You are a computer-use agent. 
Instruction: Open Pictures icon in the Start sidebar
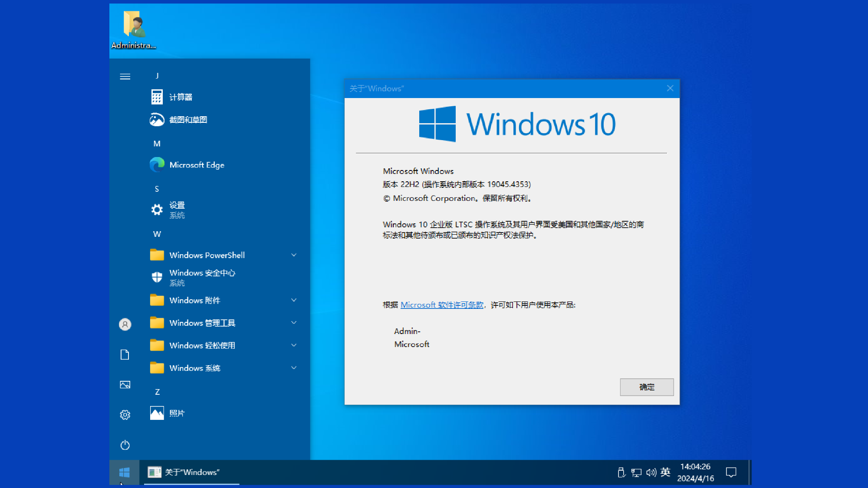(125, 384)
